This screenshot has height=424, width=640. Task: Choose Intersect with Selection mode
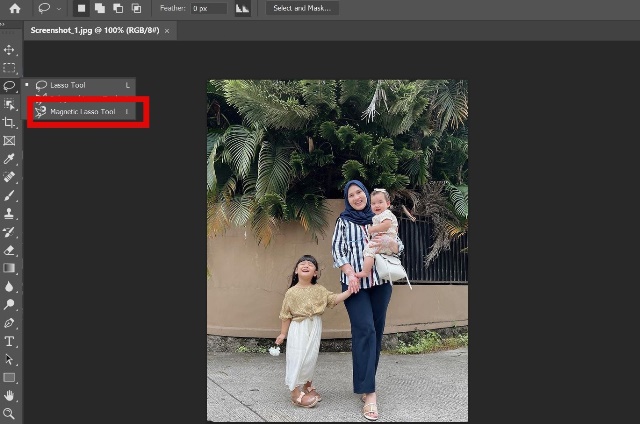click(136, 8)
